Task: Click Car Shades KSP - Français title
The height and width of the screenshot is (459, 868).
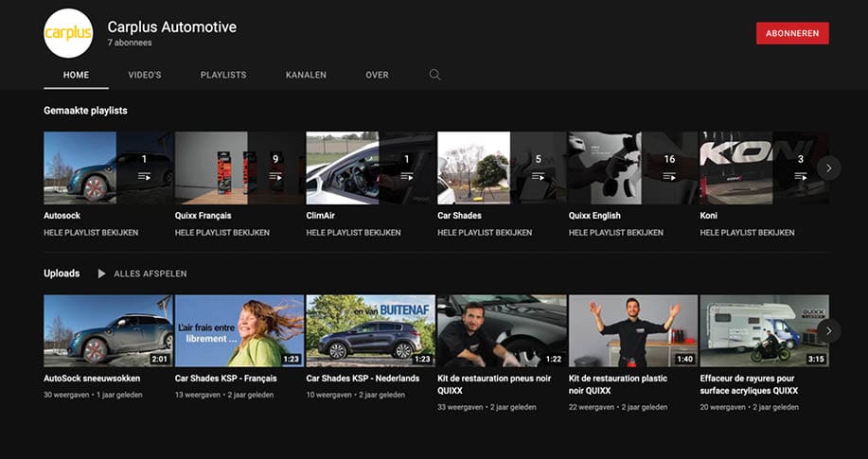Action: click(226, 379)
